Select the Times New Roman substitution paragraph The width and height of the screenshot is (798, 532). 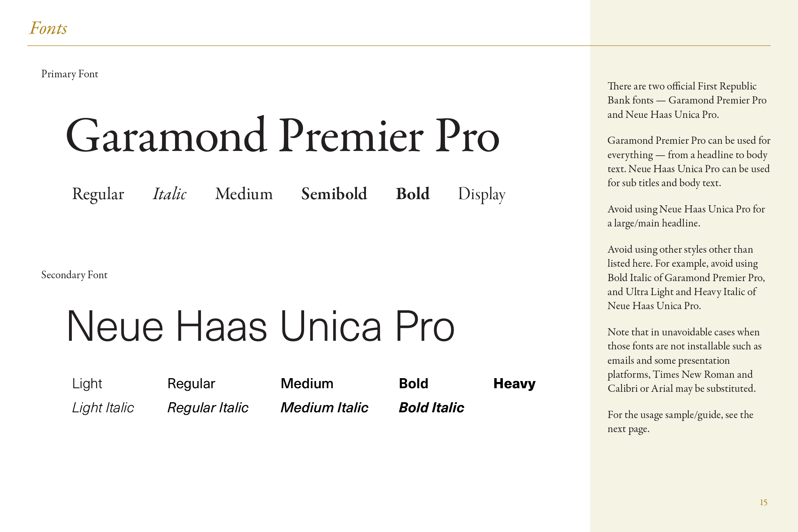click(x=684, y=360)
